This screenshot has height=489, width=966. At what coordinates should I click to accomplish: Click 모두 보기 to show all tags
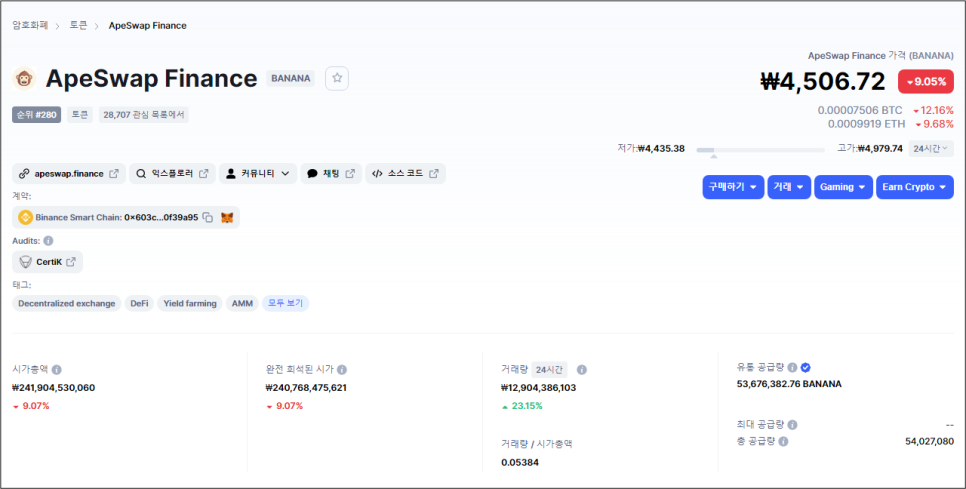point(285,304)
